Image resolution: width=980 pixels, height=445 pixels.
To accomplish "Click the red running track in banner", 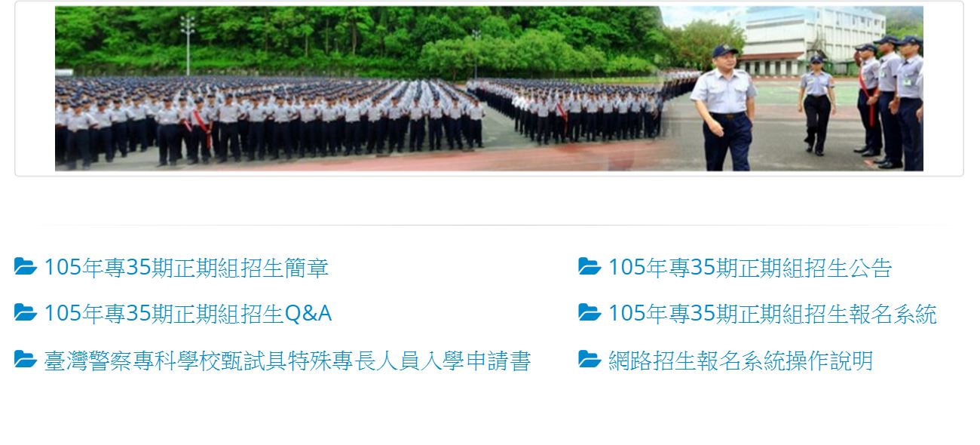I will coord(377,160).
